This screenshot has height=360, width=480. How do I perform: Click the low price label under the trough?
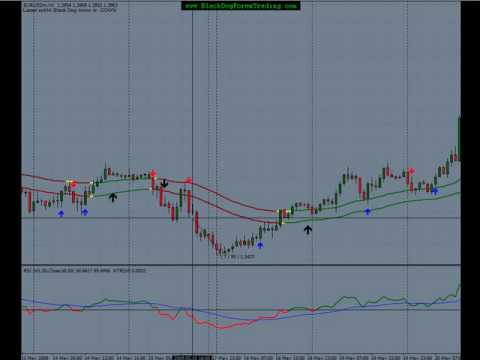[x=238, y=257]
